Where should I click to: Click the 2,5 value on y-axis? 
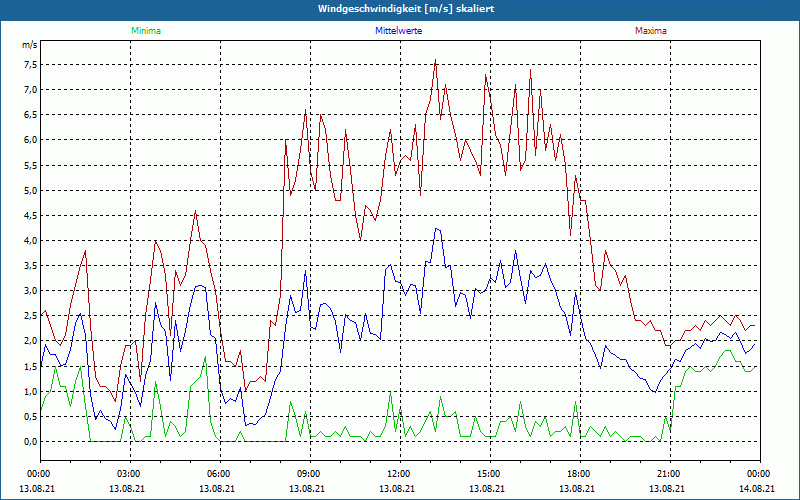click(29, 316)
